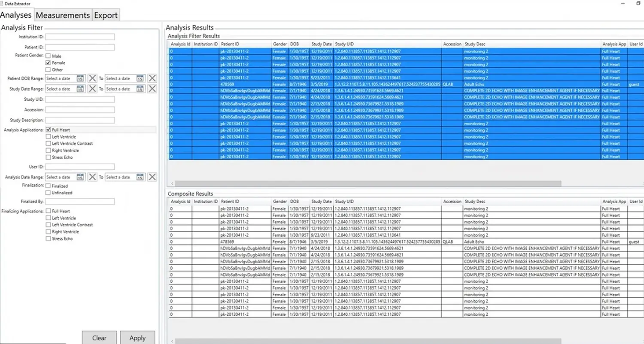
Task: Clear the Study Date range start
Action: point(92,89)
